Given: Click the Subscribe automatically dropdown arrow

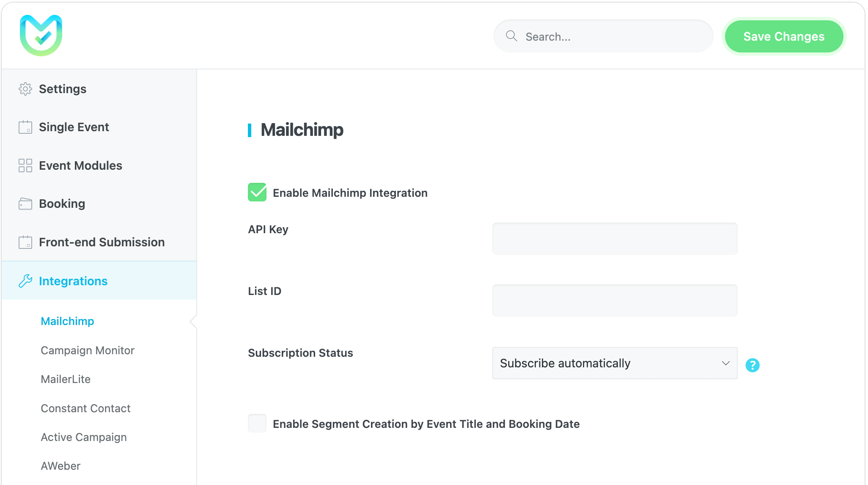Looking at the screenshot, I should pyautogui.click(x=726, y=363).
